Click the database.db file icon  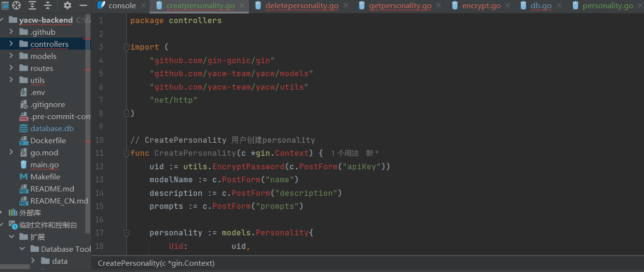pyautogui.click(x=24, y=129)
